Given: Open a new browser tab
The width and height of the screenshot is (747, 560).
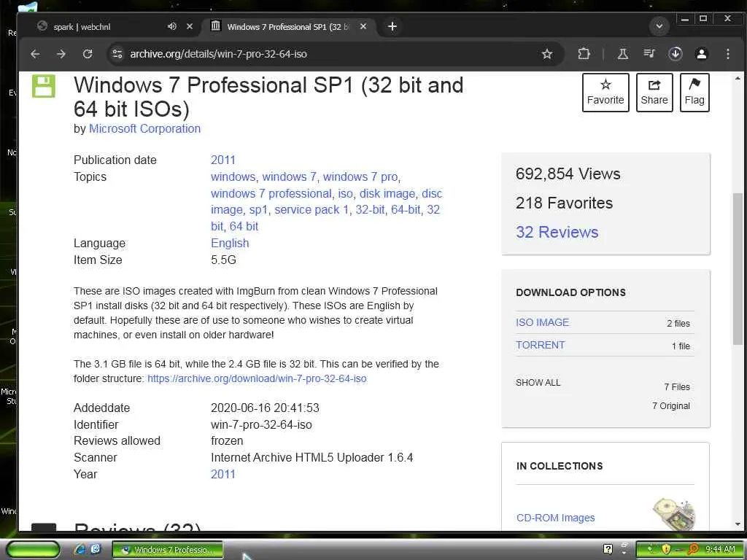Looking at the screenshot, I should pyautogui.click(x=392, y=27).
